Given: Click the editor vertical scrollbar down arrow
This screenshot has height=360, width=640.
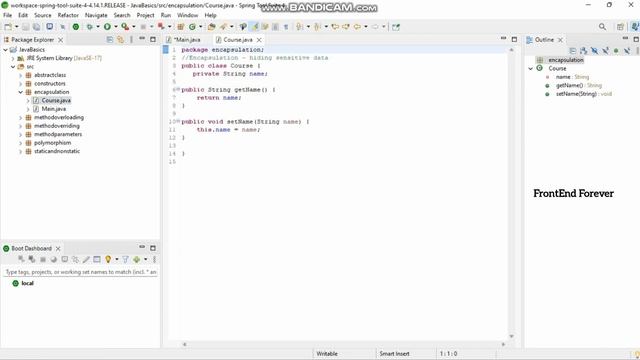Looking at the screenshot, I should click(x=511, y=336).
